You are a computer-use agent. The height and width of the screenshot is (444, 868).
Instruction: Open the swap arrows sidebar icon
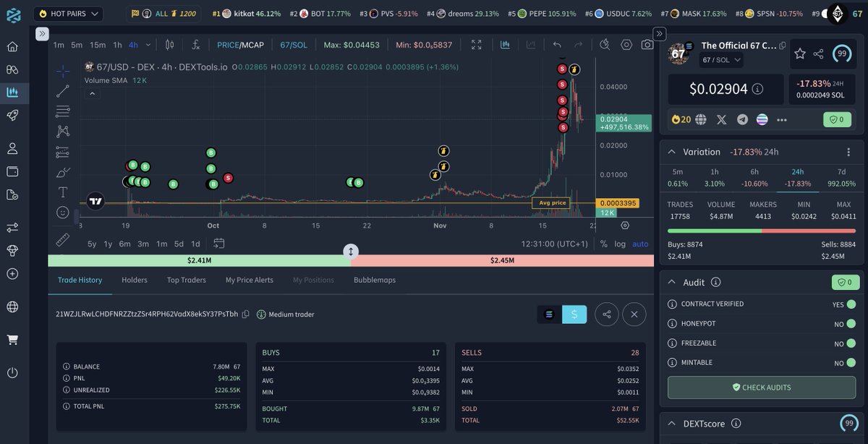click(x=12, y=227)
